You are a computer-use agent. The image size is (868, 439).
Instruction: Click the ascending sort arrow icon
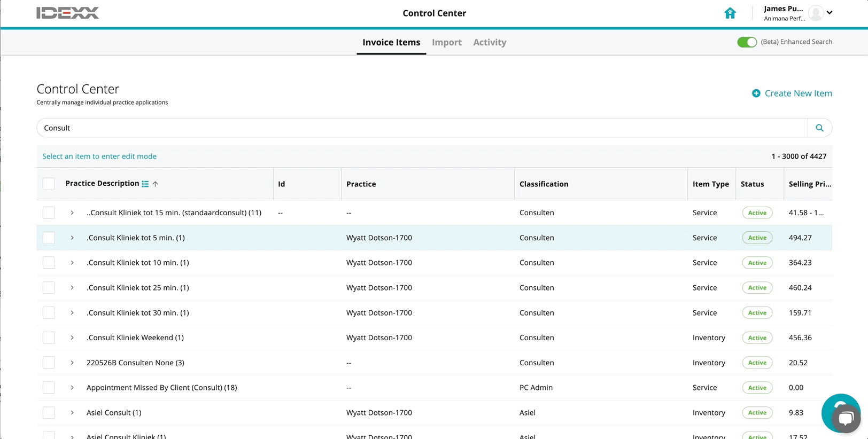(156, 184)
